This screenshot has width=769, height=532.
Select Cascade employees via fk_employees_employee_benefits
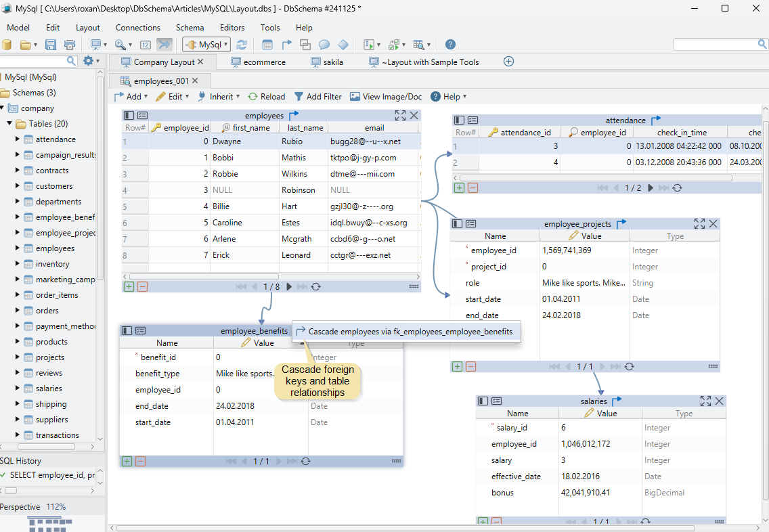pos(405,332)
